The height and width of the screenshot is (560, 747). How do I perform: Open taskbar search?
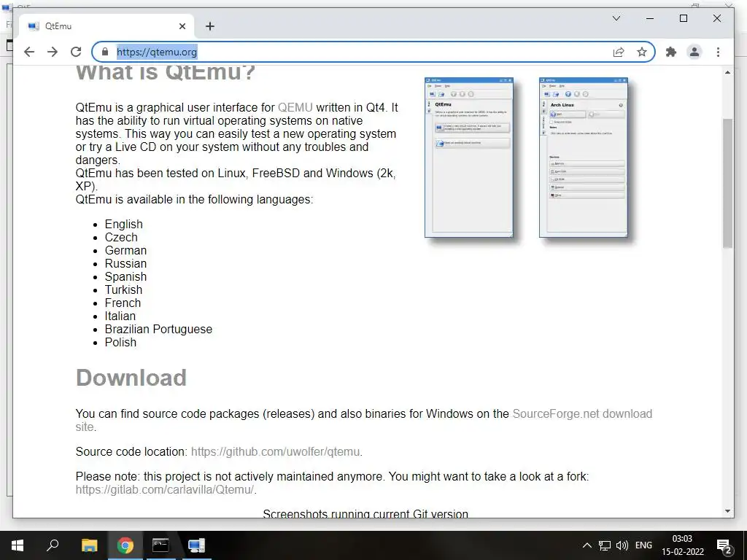point(53,545)
